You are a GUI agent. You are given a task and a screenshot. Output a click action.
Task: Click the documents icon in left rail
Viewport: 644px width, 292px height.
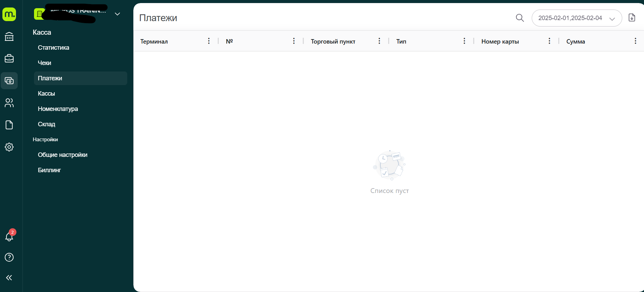(x=9, y=125)
